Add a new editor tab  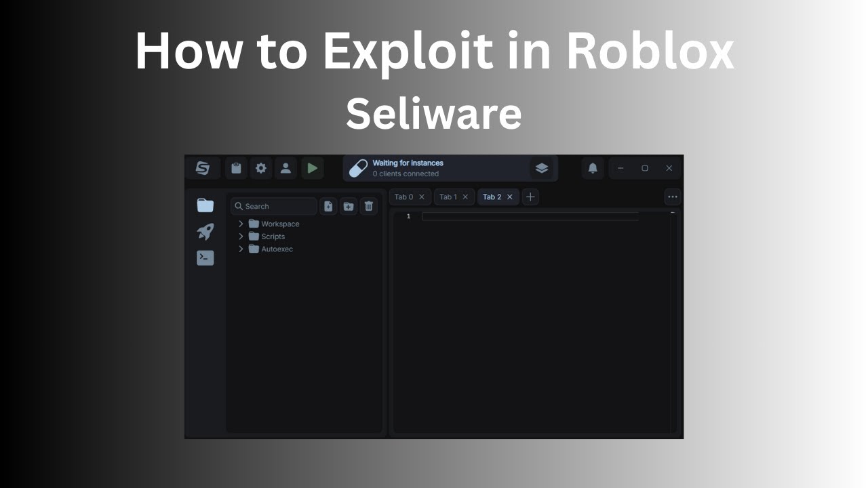[530, 197]
